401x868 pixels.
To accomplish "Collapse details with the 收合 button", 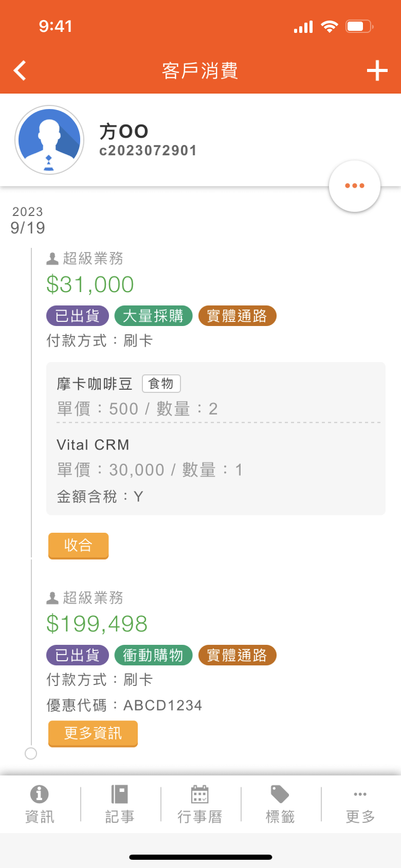I will [x=78, y=545].
